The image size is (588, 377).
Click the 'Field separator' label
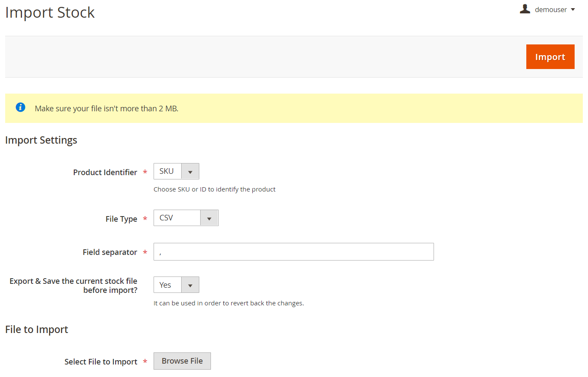pyautogui.click(x=110, y=252)
